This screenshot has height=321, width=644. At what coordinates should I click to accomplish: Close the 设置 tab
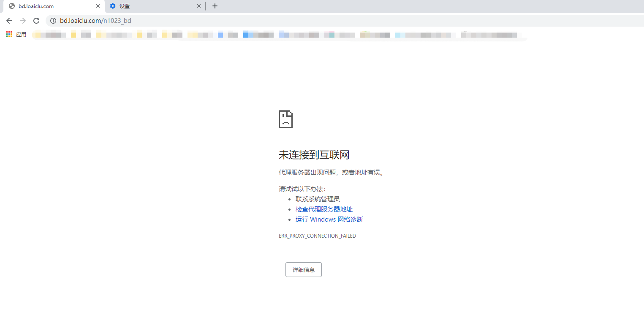point(198,6)
